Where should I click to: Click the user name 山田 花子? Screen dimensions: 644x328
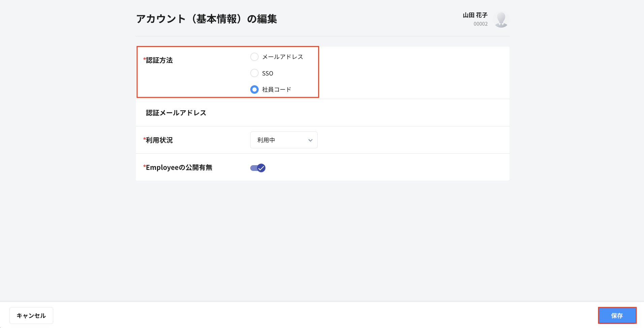pyautogui.click(x=475, y=15)
